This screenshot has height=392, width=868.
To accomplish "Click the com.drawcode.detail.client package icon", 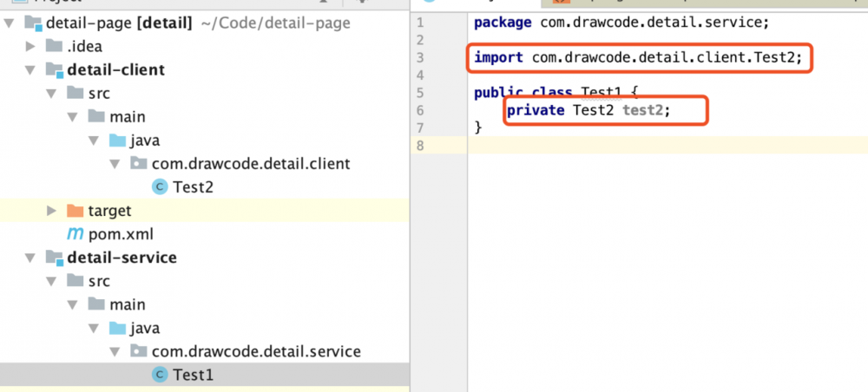I will 138,164.
